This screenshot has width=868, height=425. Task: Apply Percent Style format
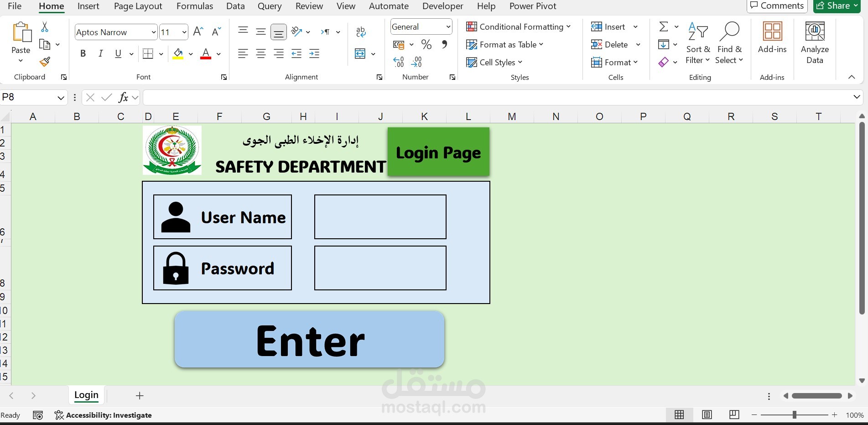click(x=426, y=44)
